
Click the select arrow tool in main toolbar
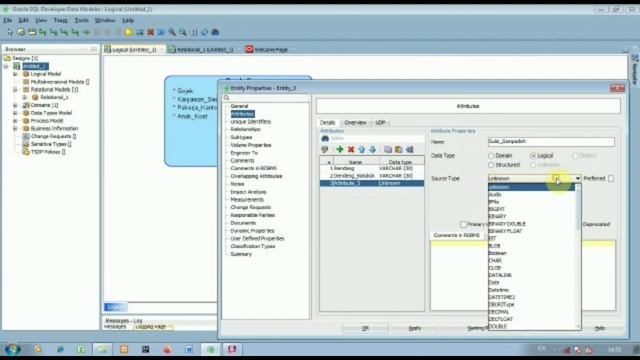(x=10, y=32)
